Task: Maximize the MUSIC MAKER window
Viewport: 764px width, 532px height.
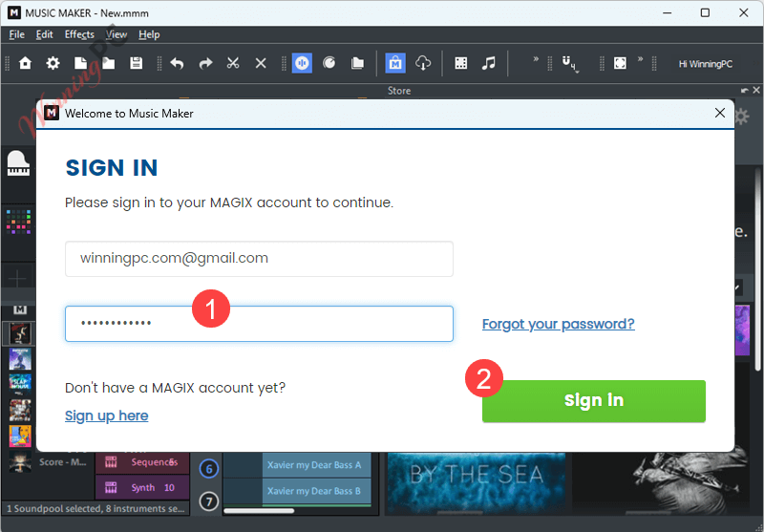Action: pyautogui.click(x=705, y=12)
